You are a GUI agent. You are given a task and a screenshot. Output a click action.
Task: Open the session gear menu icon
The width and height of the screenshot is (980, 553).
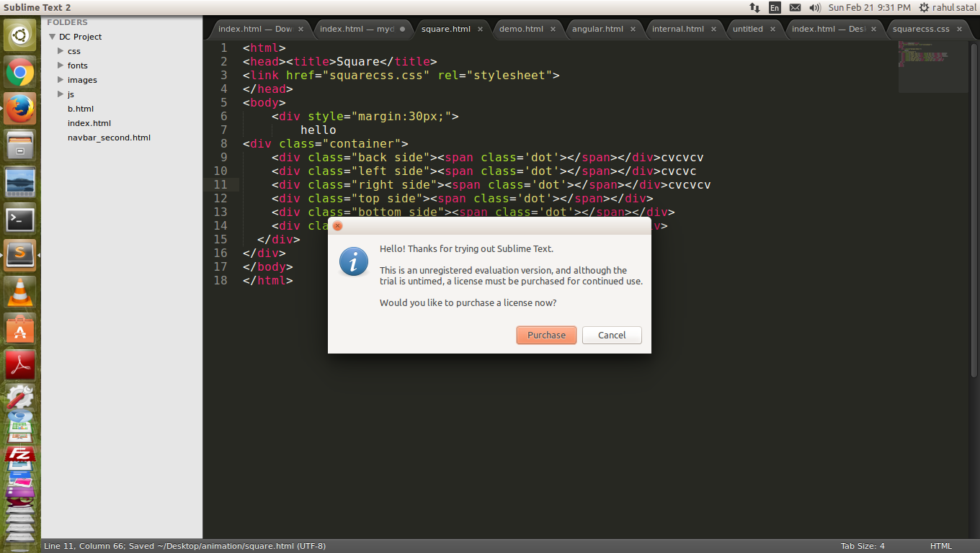coord(924,7)
